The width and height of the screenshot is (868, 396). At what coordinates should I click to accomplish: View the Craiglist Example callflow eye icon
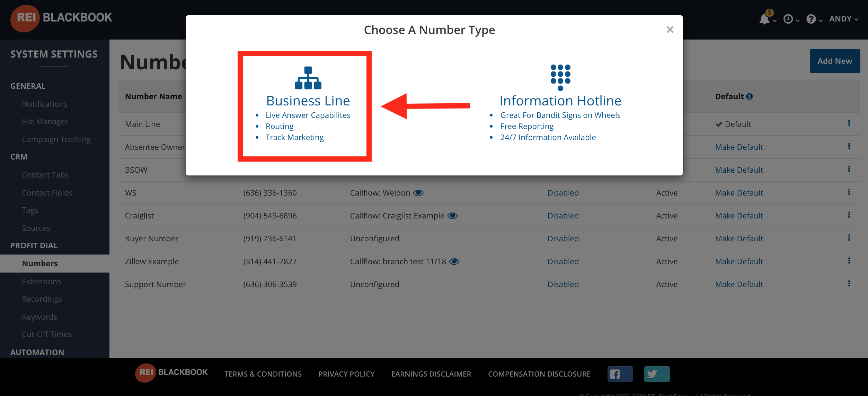click(x=453, y=216)
